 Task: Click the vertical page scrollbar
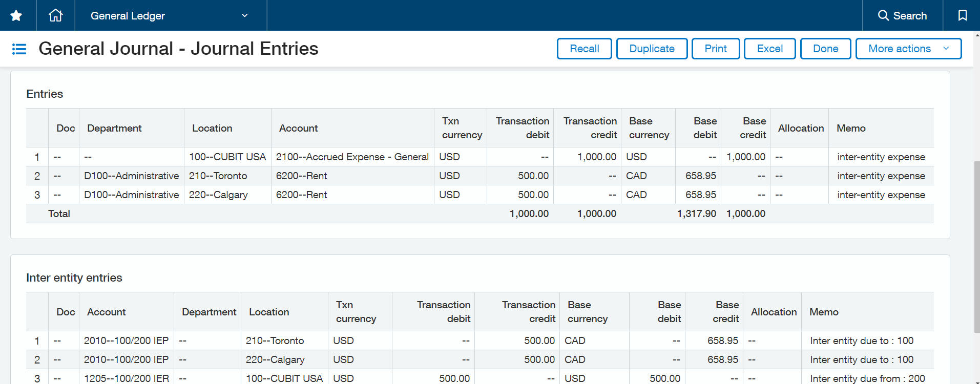click(976, 246)
